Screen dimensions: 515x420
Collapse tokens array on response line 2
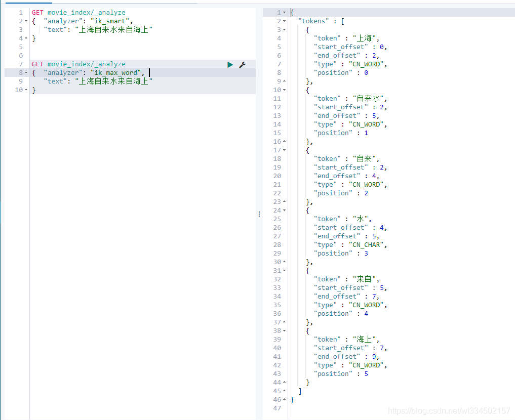[x=285, y=21]
